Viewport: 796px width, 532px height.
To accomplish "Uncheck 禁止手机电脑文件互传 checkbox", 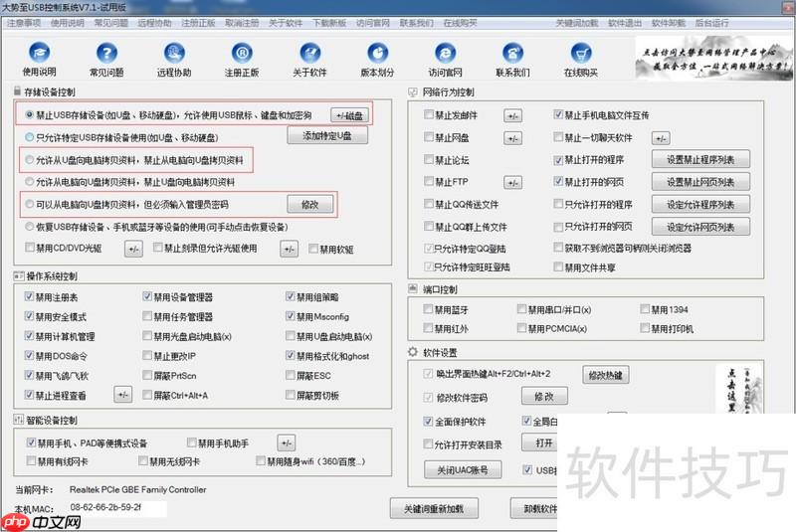I will [x=558, y=114].
